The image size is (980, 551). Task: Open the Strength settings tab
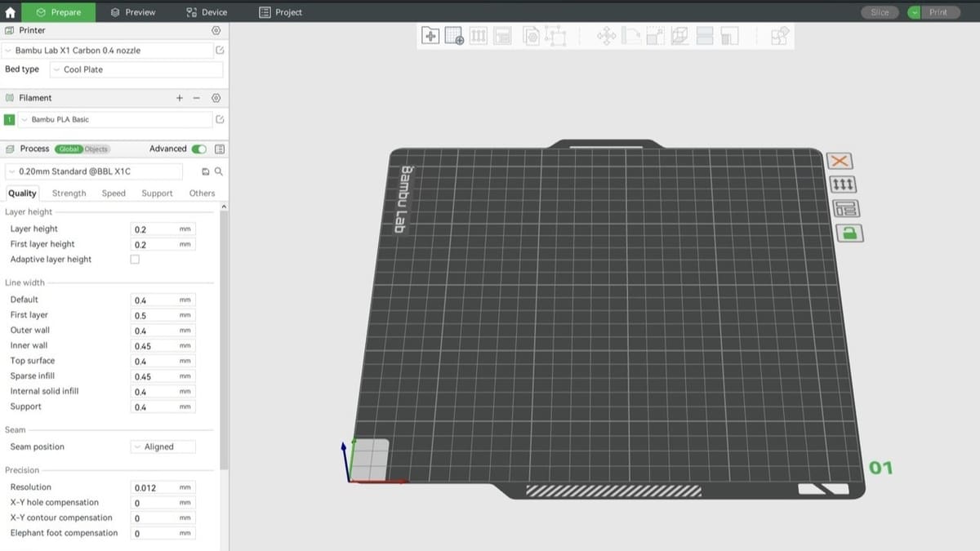point(69,193)
